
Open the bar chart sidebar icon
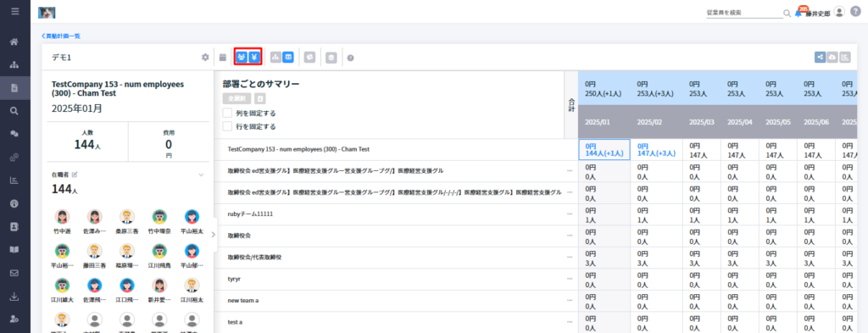pos(15,180)
